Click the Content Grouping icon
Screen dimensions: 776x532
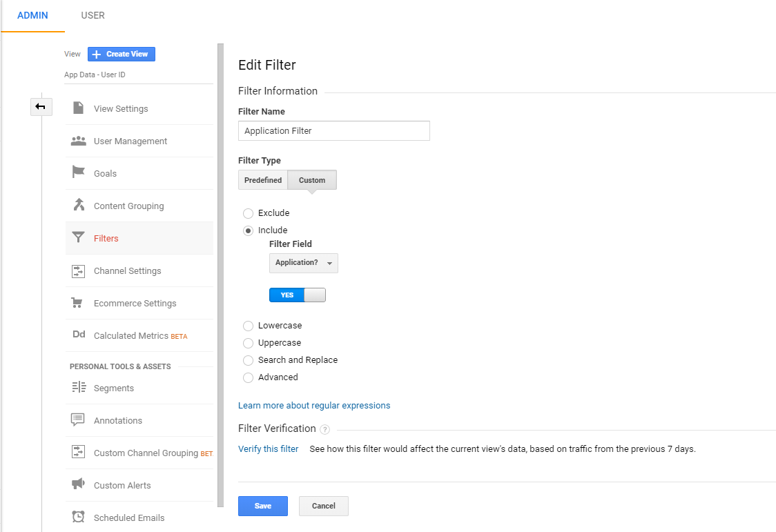79,205
